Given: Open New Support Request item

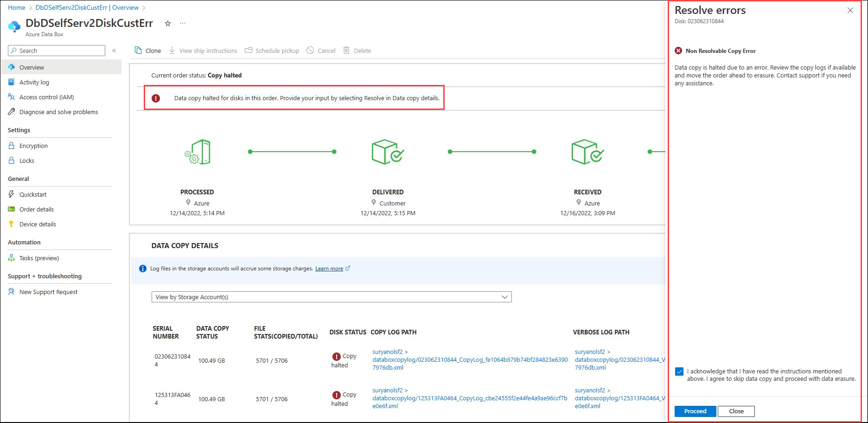Looking at the screenshot, I should coord(48,292).
